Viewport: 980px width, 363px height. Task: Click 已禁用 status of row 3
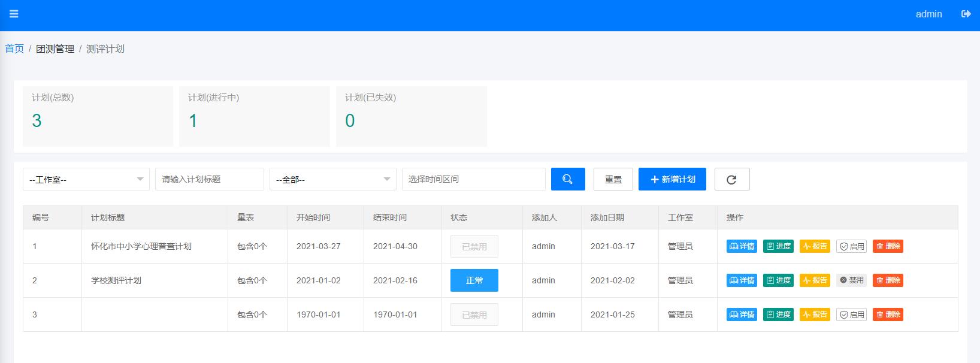click(x=474, y=314)
